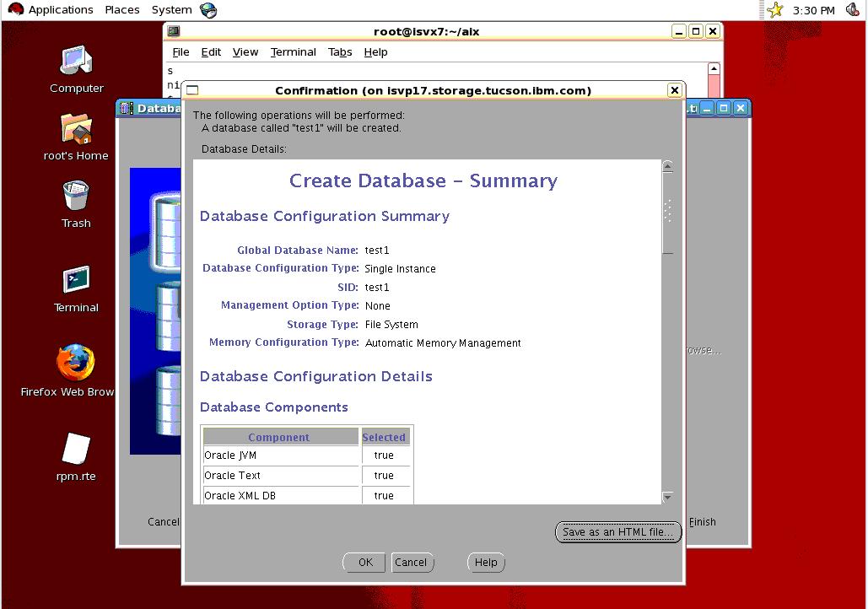Close the Database Configuration Assistant window
Image resolution: width=868 pixels, height=609 pixels.
click(740, 108)
